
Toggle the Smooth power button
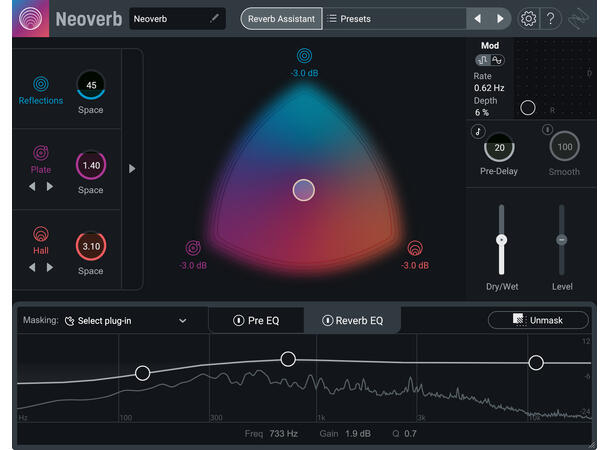547,129
